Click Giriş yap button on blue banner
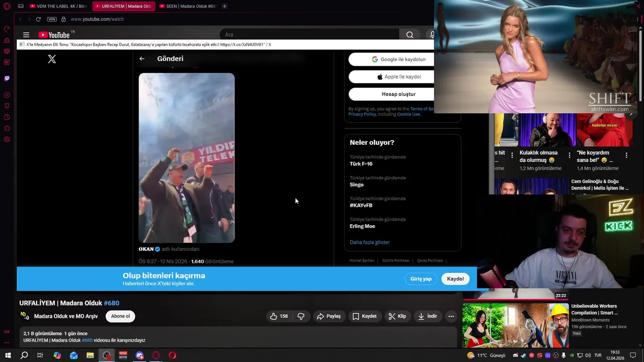 tap(421, 279)
